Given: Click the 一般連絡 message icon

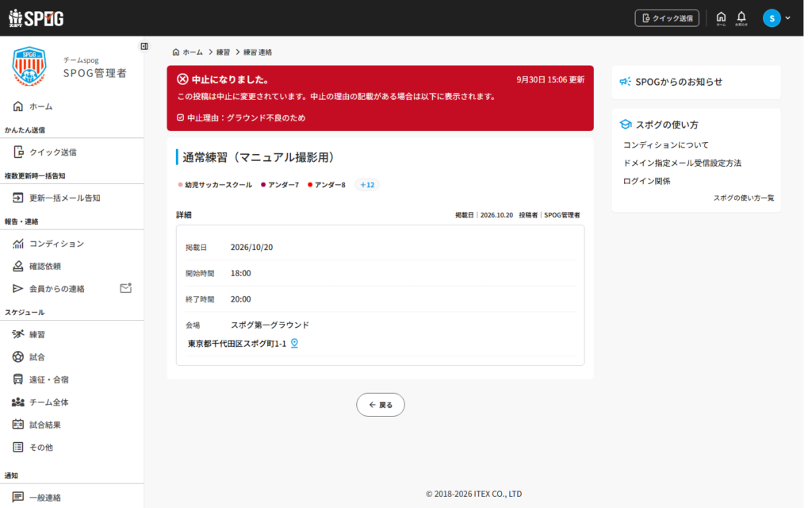Looking at the screenshot, I should pyautogui.click(x=18, y=497).
